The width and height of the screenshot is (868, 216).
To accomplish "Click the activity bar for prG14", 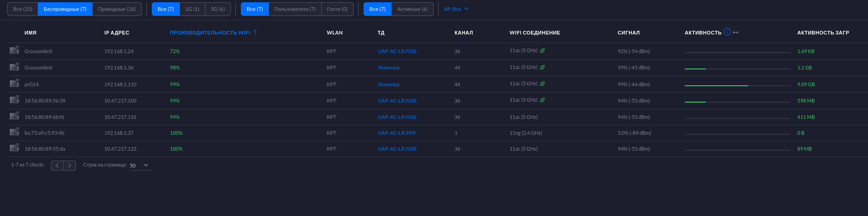I will (737, 85).
